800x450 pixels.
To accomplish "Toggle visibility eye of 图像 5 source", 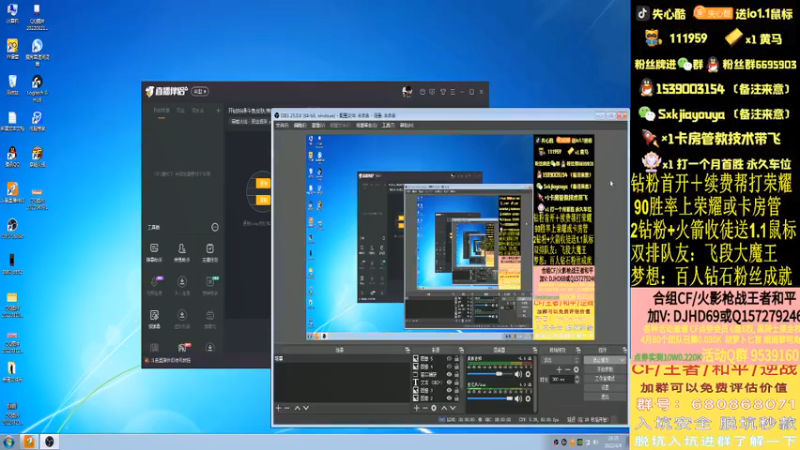I will pyautogui.click(x=449, y=359).
